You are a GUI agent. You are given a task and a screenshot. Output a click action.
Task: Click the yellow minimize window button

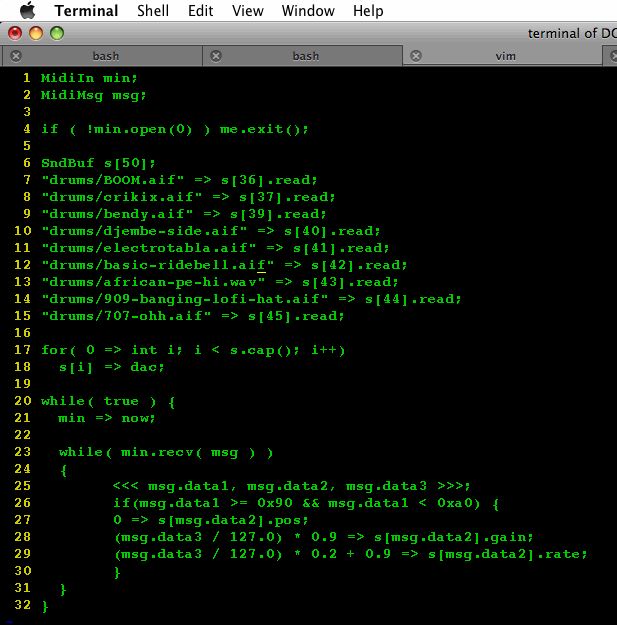click(36, 33)
